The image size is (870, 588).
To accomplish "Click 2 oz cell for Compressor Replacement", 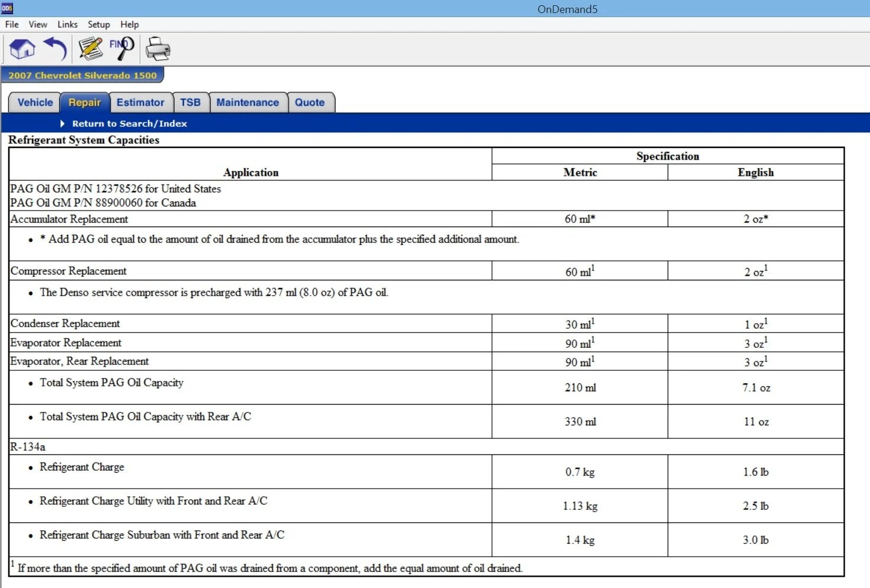I will tap(756, 271).
